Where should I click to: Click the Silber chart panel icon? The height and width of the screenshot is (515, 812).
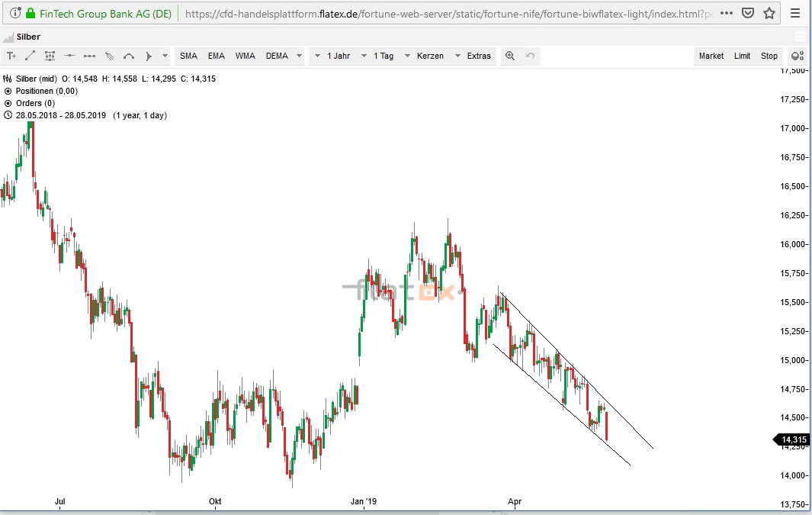(8, 37)
